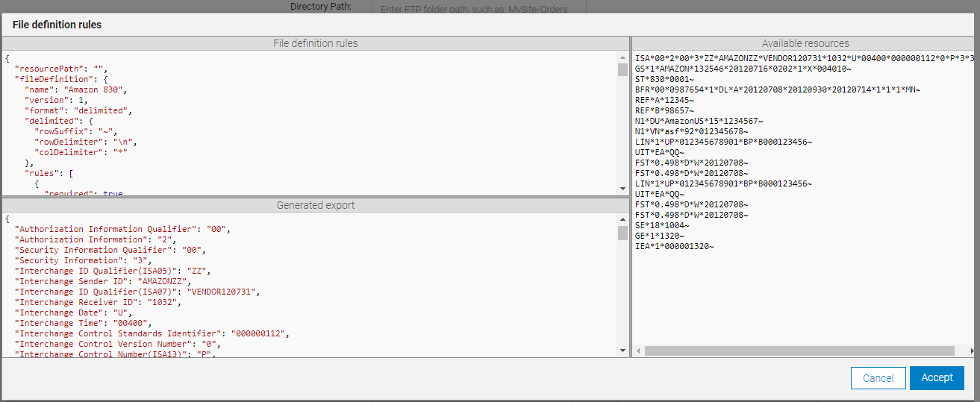Screen dimensions: 980x402
Task: Click the GS*1*AMAZON line in resources
Action: 743,69
